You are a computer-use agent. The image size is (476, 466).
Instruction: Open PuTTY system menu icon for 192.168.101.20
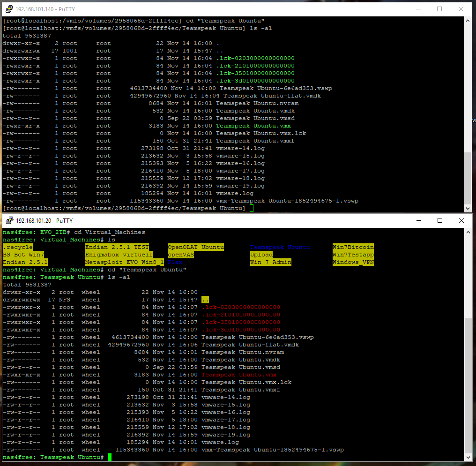pyautogui.click(x=9, y=220)
